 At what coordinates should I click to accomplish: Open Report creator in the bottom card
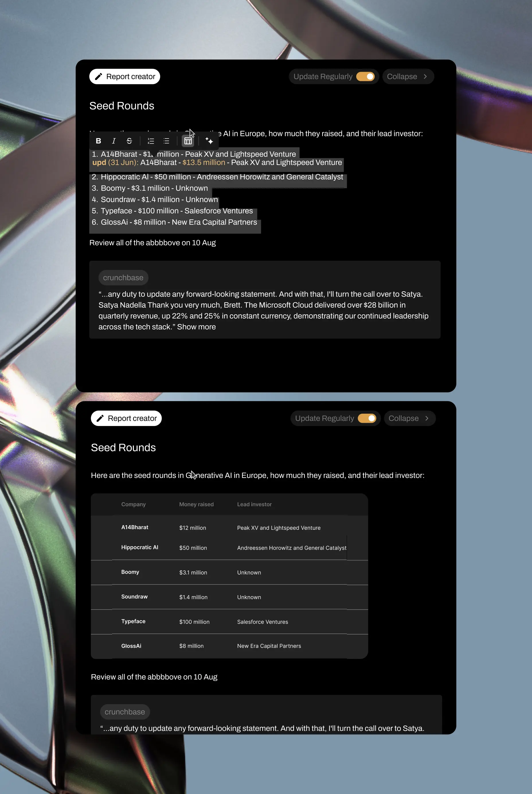(126, 418)
